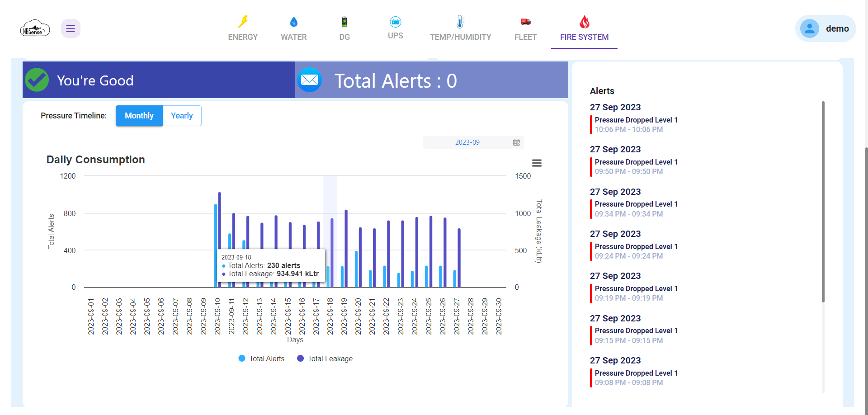
Task: Click the UPS battery icon
Action: 396,22
